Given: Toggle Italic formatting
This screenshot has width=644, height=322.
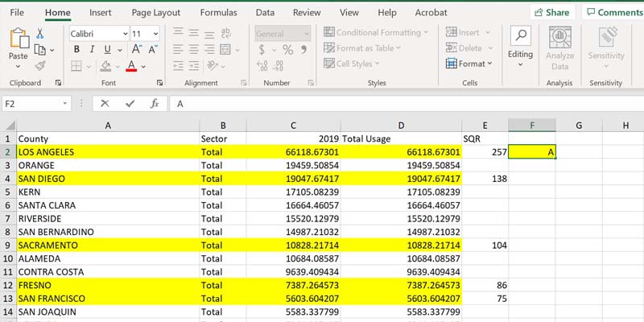Looking at the screenshot, I should (92, 50).
